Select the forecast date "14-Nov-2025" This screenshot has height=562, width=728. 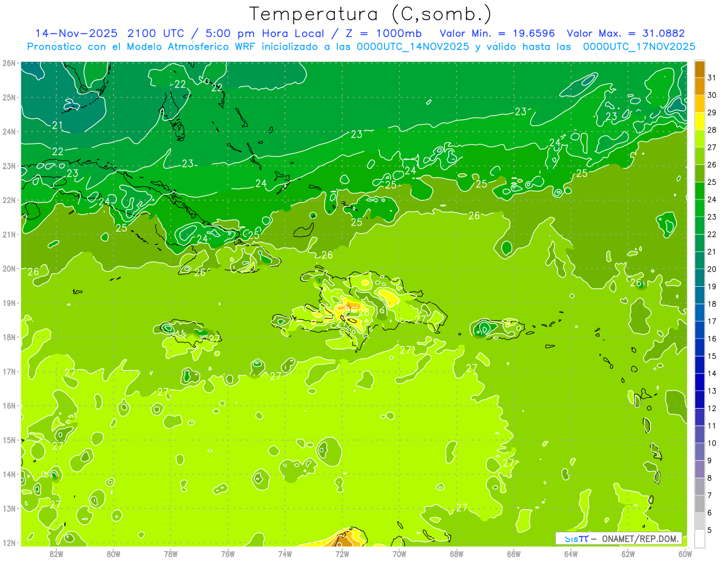[76, 33]
